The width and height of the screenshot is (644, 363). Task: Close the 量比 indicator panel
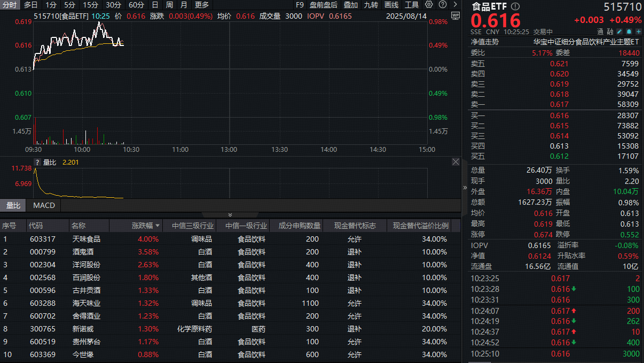[x=455, y=161]
